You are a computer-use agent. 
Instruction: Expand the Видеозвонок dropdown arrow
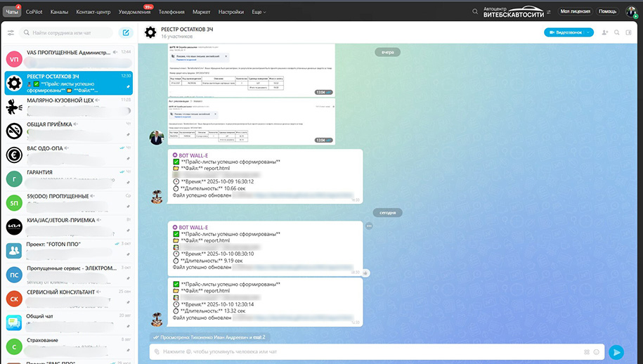point(587,32)
